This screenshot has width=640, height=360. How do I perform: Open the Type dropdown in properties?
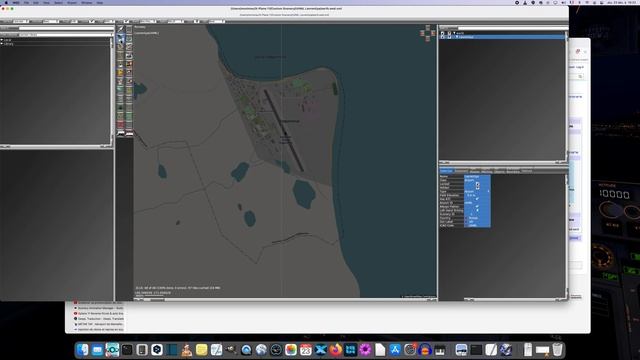[477, 191]
